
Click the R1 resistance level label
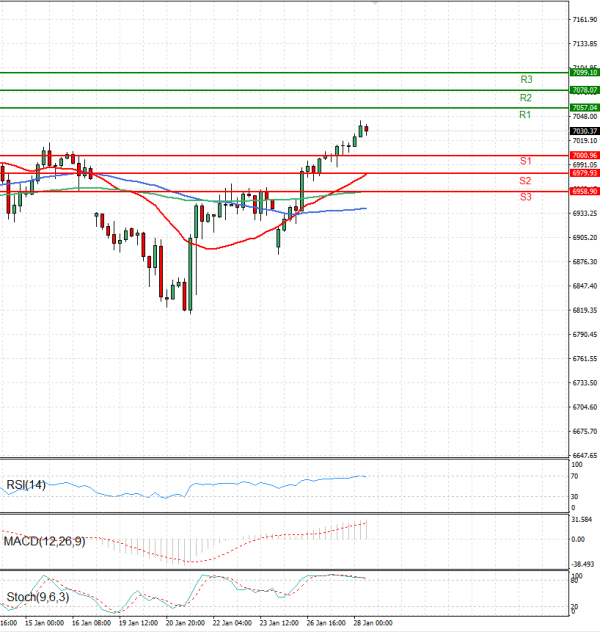[525, 116]
